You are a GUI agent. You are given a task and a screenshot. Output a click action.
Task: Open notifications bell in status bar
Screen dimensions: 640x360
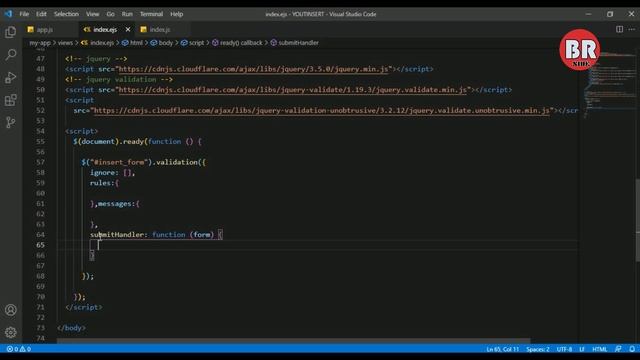pyautogui.click(x=632, y=349)
